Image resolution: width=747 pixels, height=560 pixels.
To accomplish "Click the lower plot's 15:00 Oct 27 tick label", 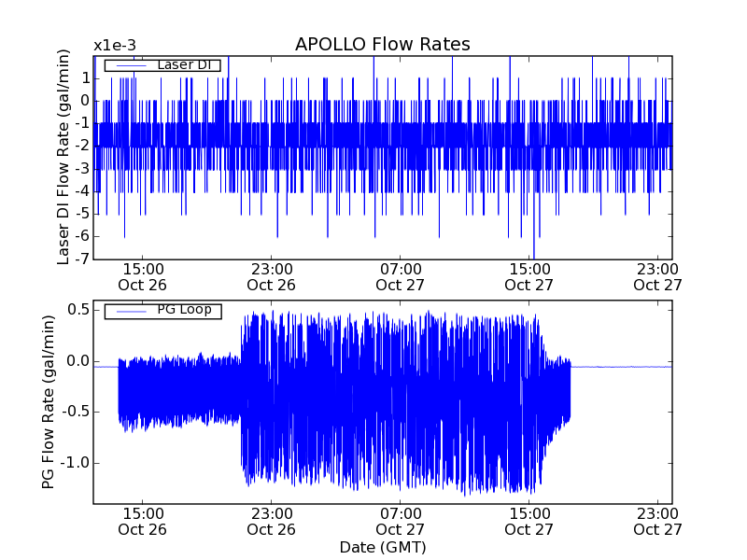I will point(529,521).
